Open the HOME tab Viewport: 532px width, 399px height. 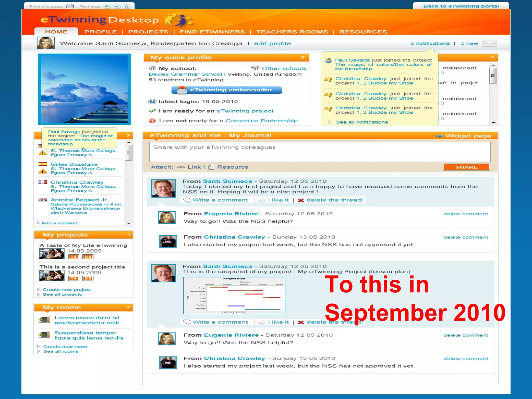56,32
